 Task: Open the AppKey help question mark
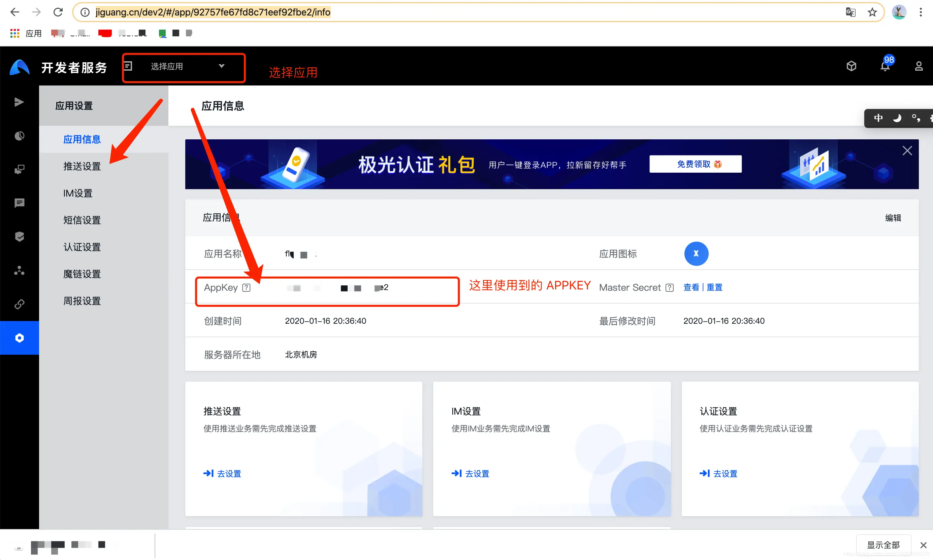click(247, 287)
